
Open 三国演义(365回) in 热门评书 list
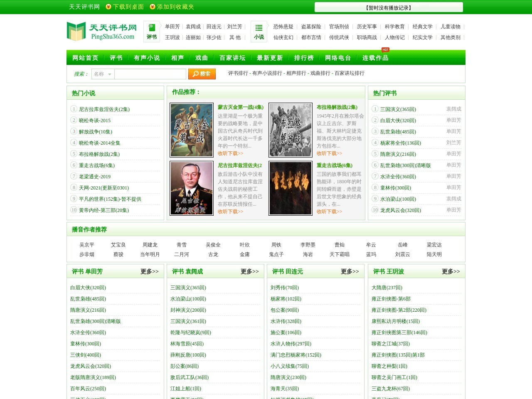tap(398, 109)
